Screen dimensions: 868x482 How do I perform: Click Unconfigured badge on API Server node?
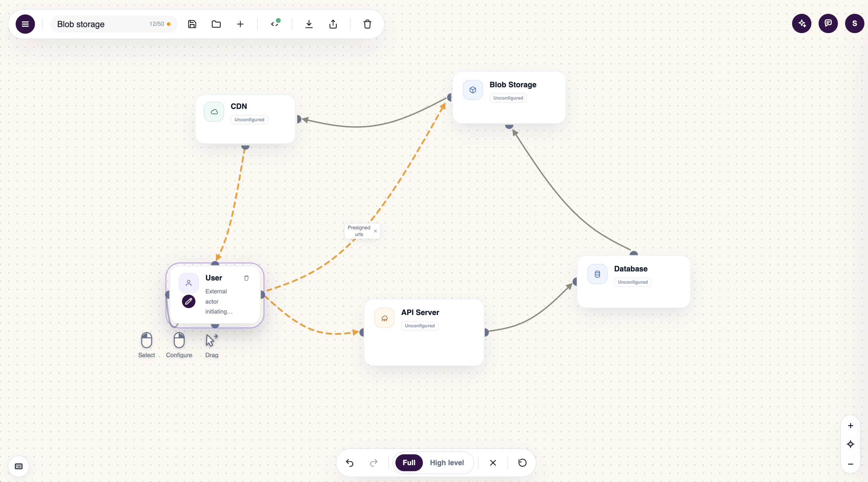(420, 326)
